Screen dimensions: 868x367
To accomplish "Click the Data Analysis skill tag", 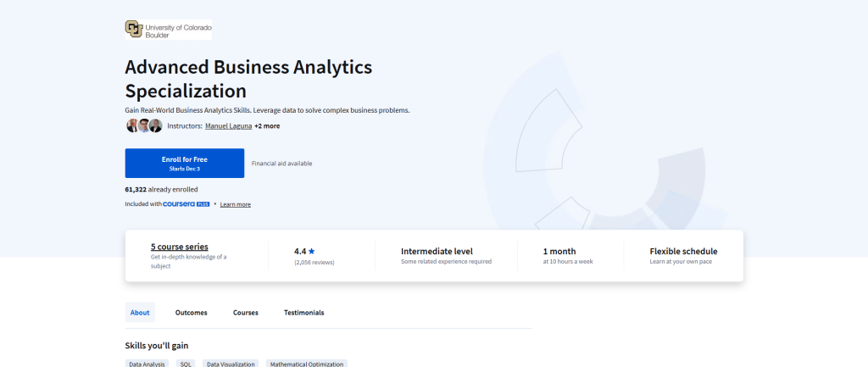I will pyautogui.click(x=147, y=364).
